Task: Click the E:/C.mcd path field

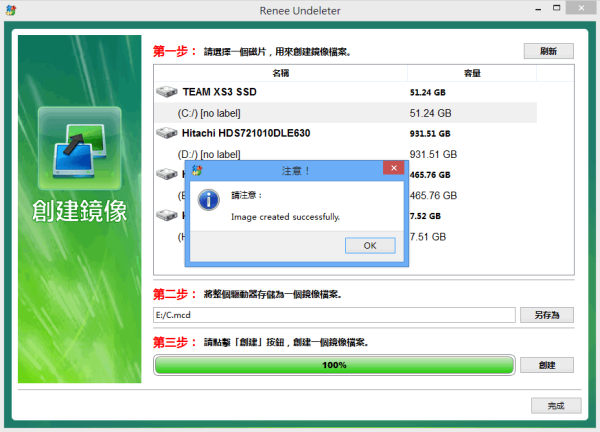Action: coord(334,315)
